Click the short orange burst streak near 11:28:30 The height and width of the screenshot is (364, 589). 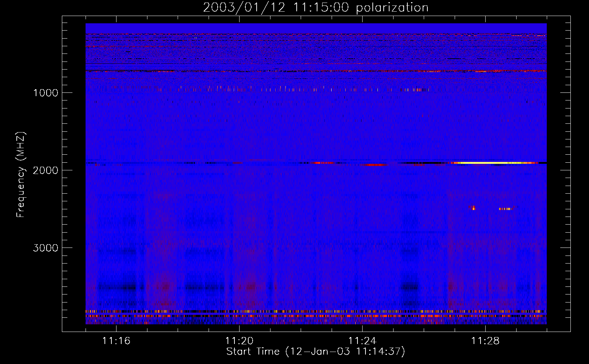[x=505, y=209]
